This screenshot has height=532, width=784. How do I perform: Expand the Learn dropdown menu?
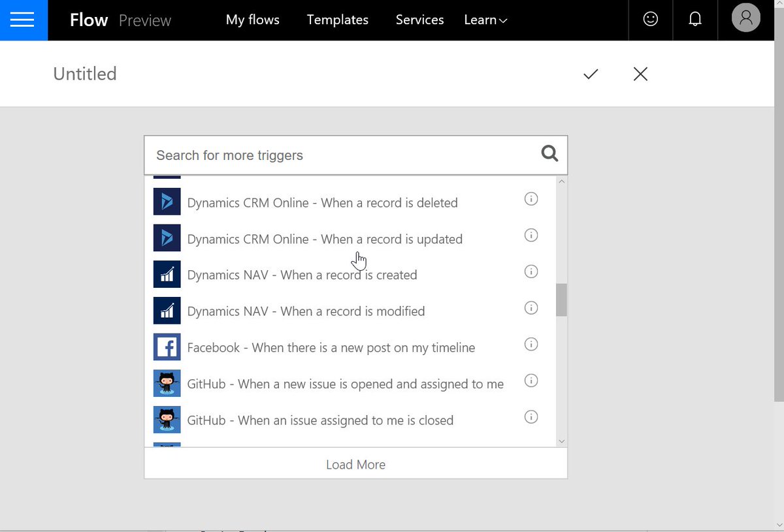click(485, 20)
